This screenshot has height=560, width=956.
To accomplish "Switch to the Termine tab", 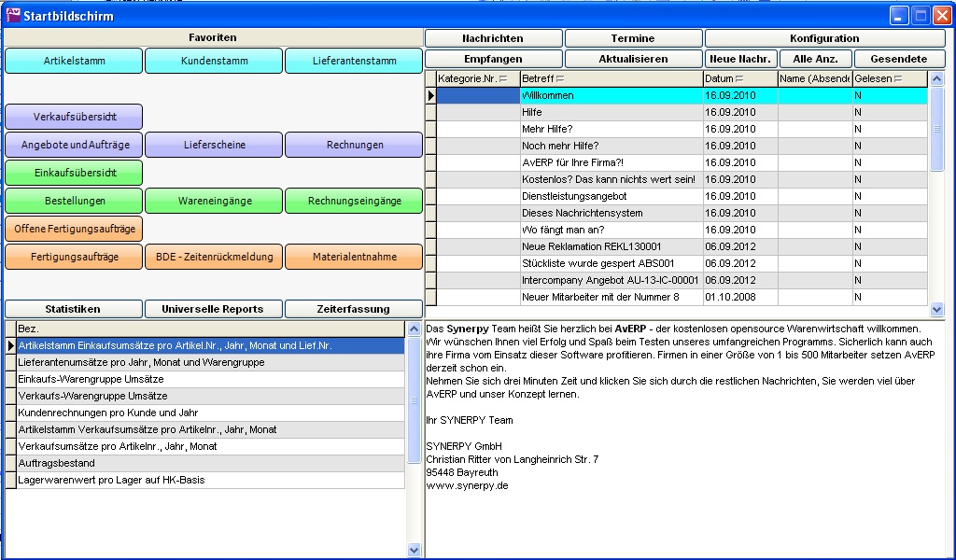I will point(633,38).
